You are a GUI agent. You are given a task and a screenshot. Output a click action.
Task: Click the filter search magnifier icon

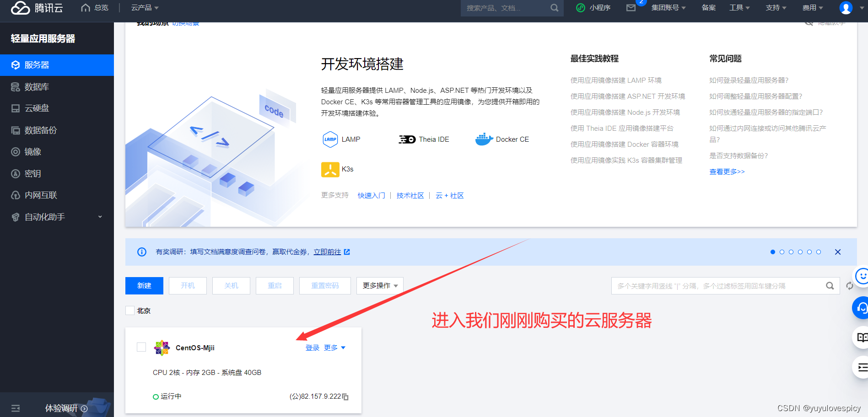coord(830,286)
